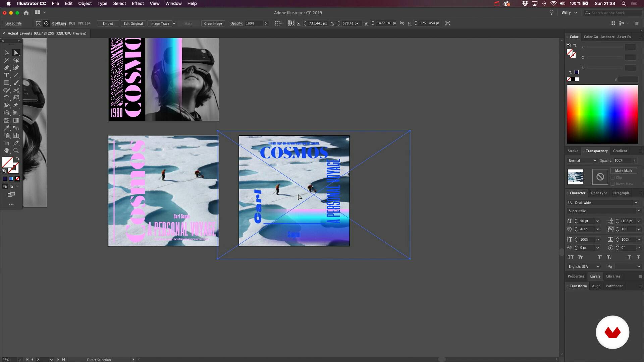Open the Object menu
Image resolution: width=644 pixels, height=362 pixels.
(85, 3)
